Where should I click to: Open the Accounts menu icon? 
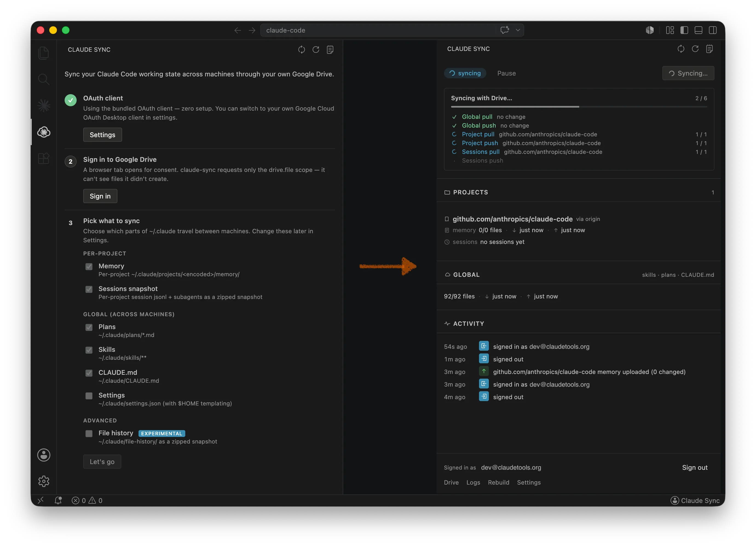pyautogui.click(x=44, y=455)
